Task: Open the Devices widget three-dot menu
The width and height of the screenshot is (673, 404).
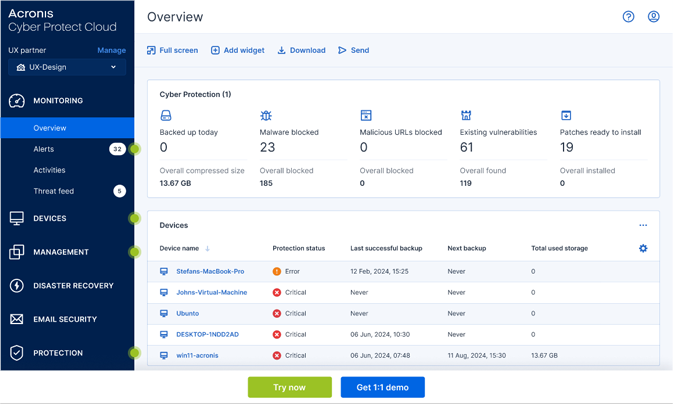Action: [643, 226]
